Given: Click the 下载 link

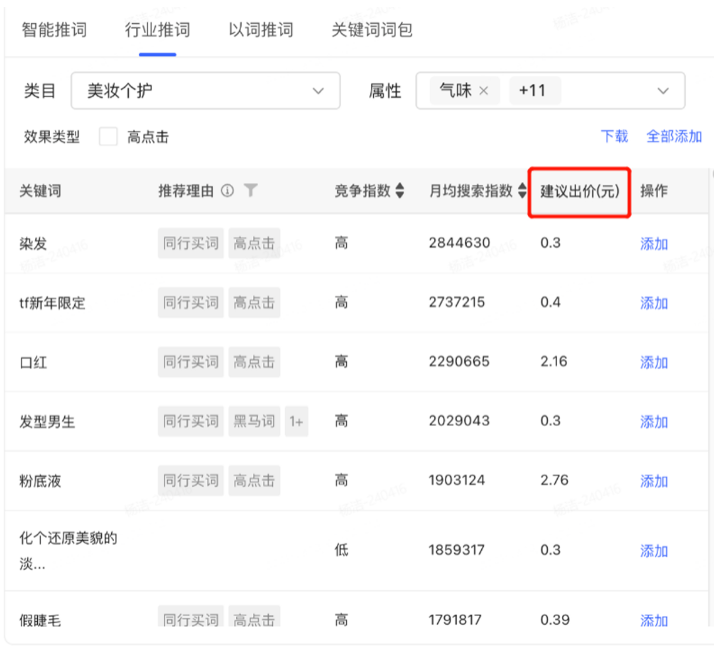Looking at the screenshot, I should click(x=614, y=136).
